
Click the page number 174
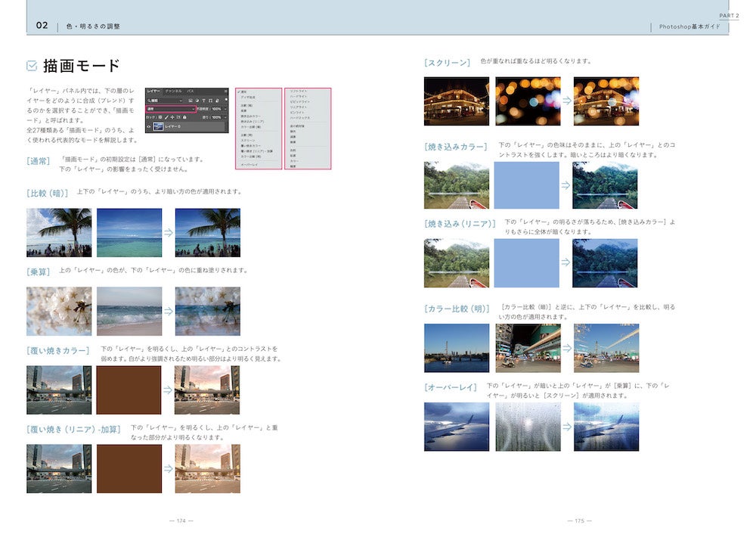pos(181,520)
